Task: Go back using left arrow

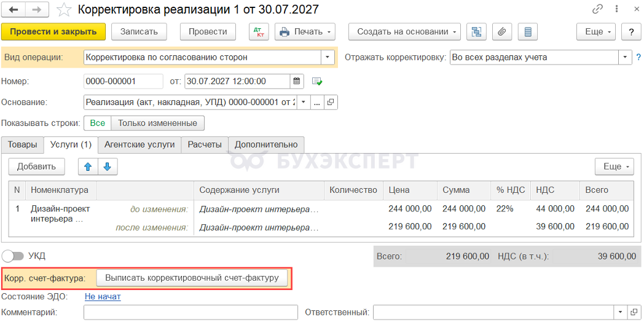Action: [13, 9]
